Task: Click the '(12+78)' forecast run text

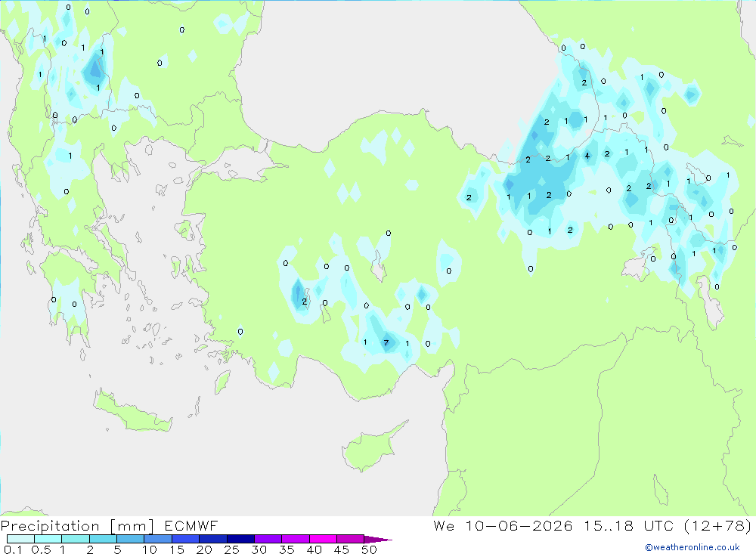Action: click(717, 526)
